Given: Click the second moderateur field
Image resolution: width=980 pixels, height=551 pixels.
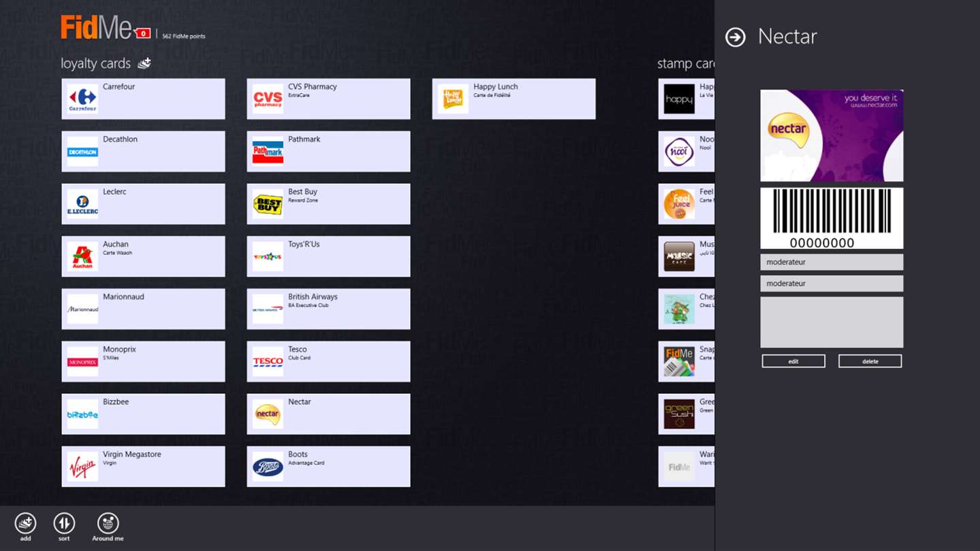Looking at the screenshot, I should click(x=832, y=284).
